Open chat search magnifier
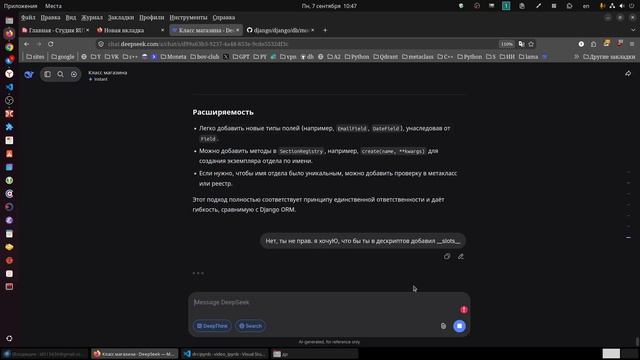The height and width of the screenshot is (360, 640). (x=60, y=74)
